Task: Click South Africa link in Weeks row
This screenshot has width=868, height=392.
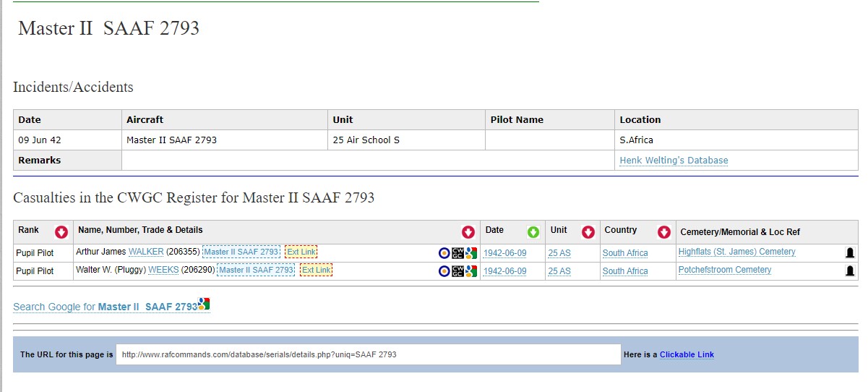Action: point(625,271)
